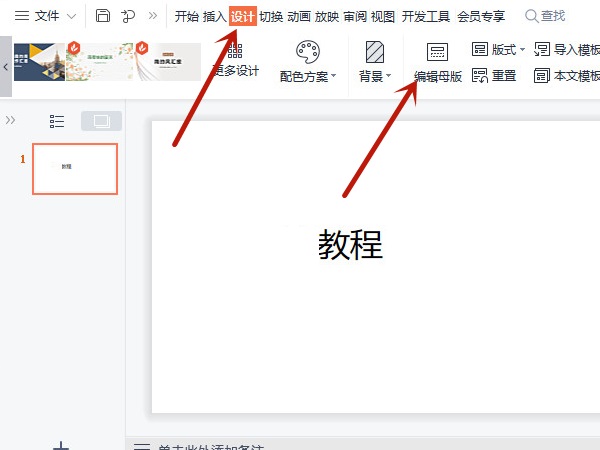Switch to outline view in sidebar

point(57,121)
